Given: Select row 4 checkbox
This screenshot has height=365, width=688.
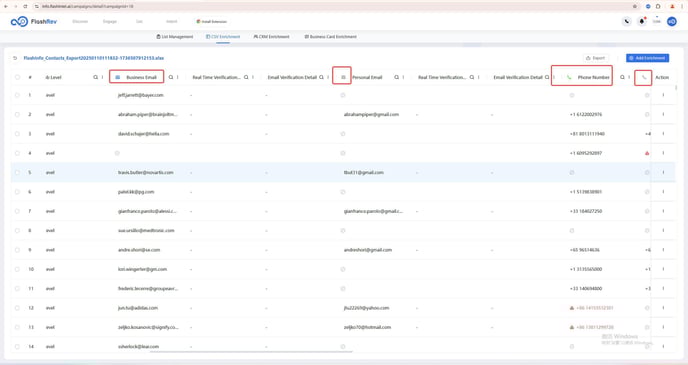Looking at the screenshot, I should click(17, 153).
